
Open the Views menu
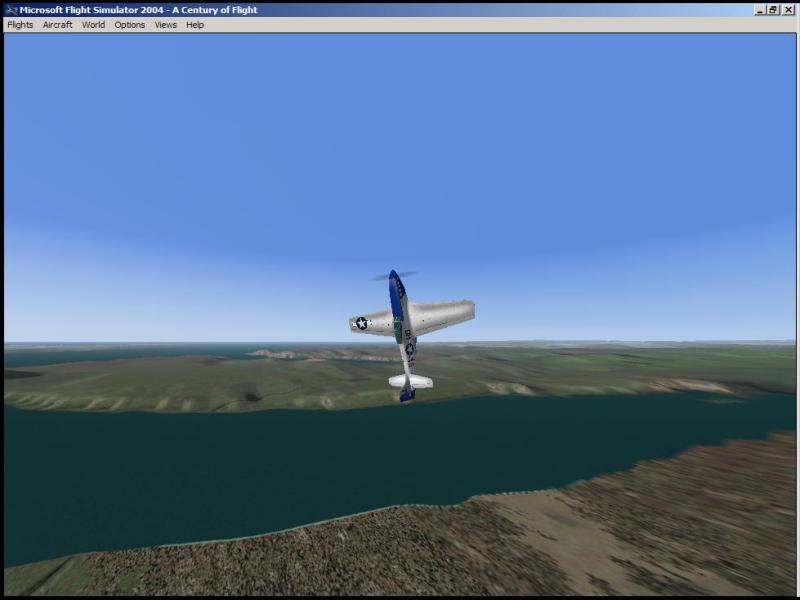tap(165, 24)
